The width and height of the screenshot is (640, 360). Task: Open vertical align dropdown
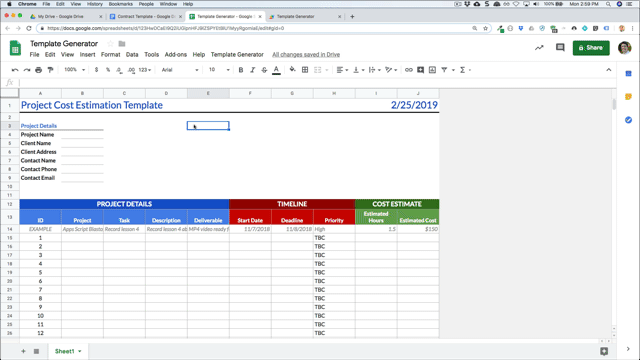(x=358, y=70)
